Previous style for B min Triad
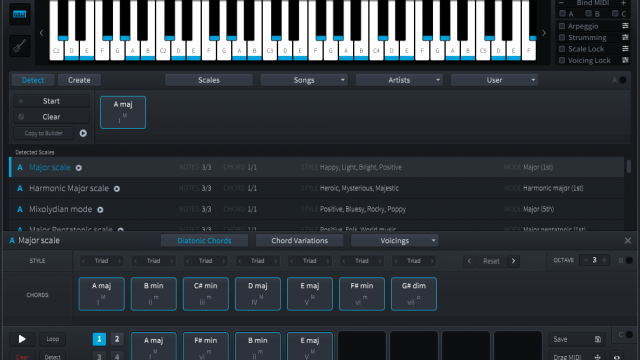This screenshot has height=360, width=640. click(x=136, y=261)
